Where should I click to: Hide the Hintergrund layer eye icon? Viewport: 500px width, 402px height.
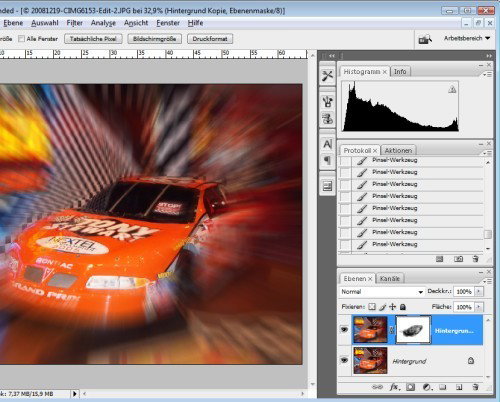[344, 360]
